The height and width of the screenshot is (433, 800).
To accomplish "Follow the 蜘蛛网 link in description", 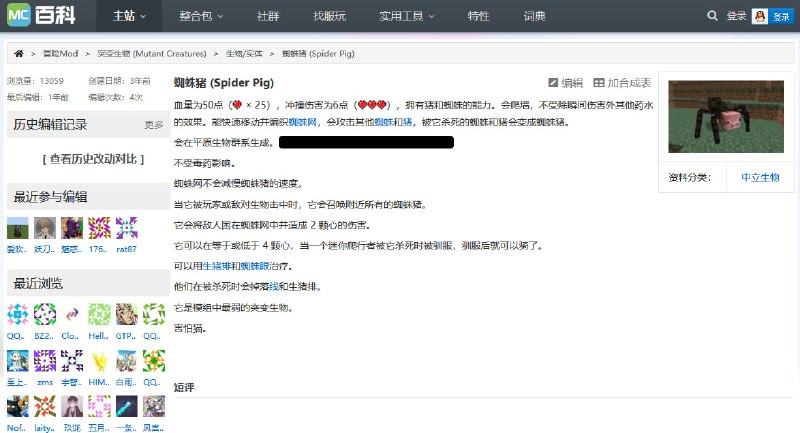I will 303,122.
